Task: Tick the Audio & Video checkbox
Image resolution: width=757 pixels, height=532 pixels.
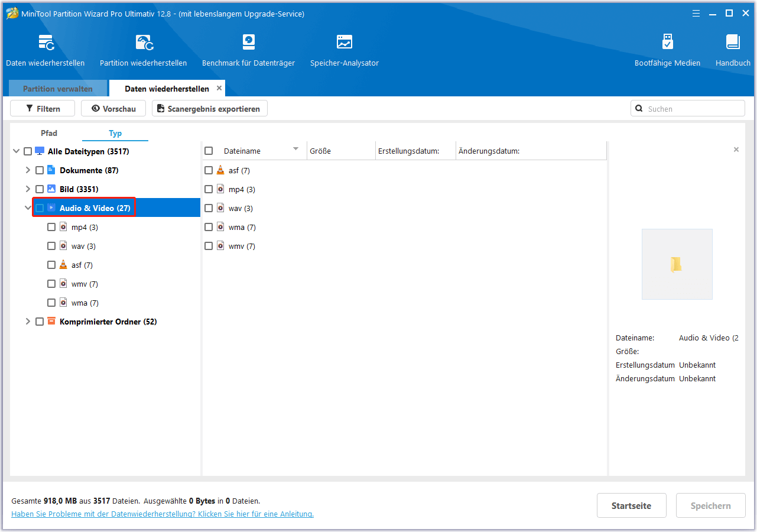Action: pos(40,208)
